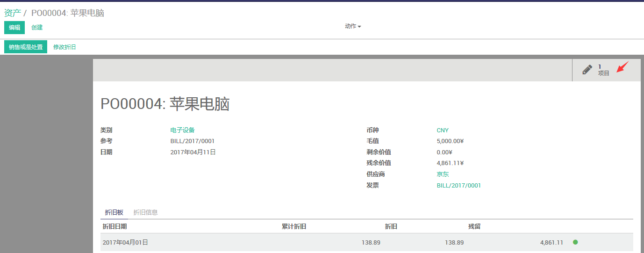Click the 残留 column header
The image size is (644, 253).
[x=474, y=226]
